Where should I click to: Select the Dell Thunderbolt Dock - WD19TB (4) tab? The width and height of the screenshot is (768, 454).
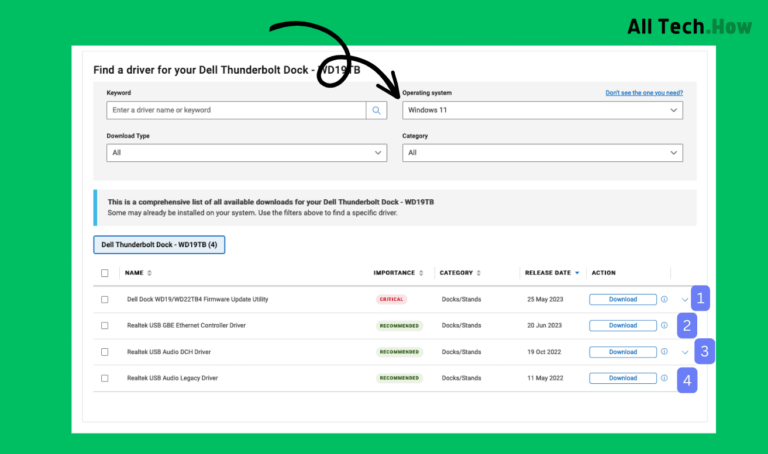coord(159,244)
